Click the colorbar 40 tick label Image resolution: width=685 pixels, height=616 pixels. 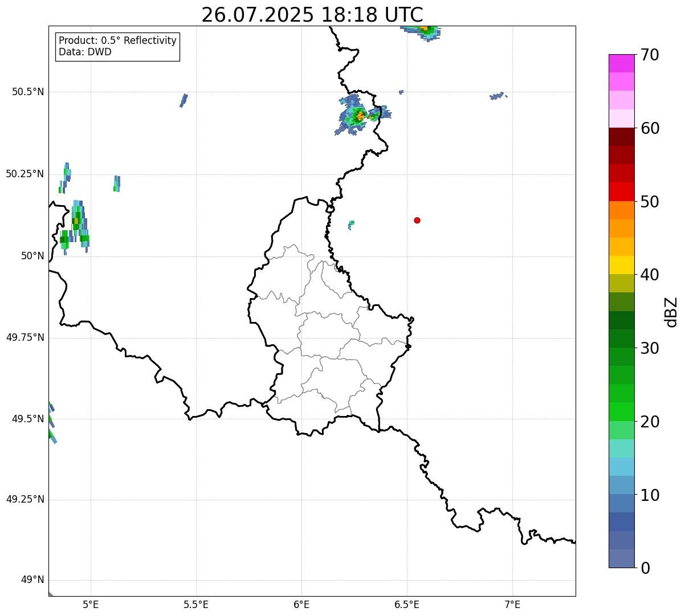[650, 275]
